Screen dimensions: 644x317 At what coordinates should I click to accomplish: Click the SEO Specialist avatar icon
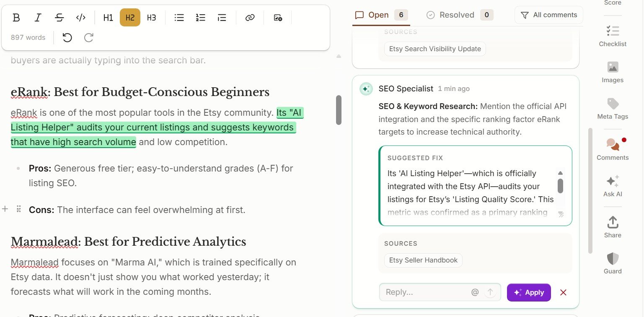point(366,89)
